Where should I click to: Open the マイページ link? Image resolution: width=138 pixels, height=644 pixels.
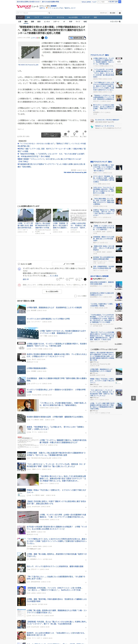tap(103, 13)
